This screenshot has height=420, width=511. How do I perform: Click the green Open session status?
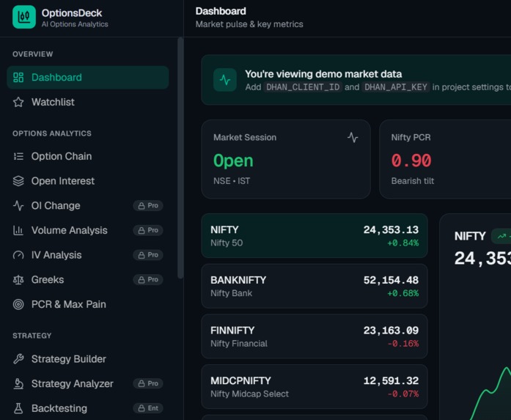[x=233, y=161]
